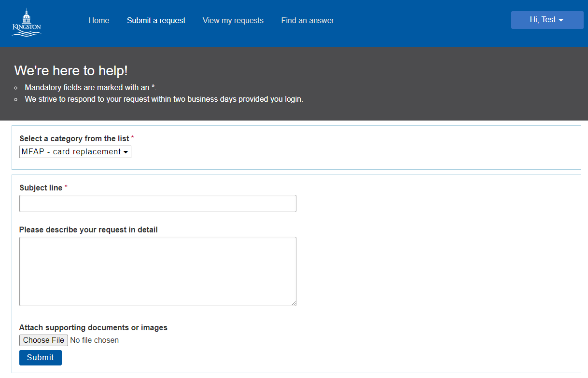This screenshot has height=378, width=588.
Task: Click the Attach supporting documents label
Action: click(x=93, y=327)
